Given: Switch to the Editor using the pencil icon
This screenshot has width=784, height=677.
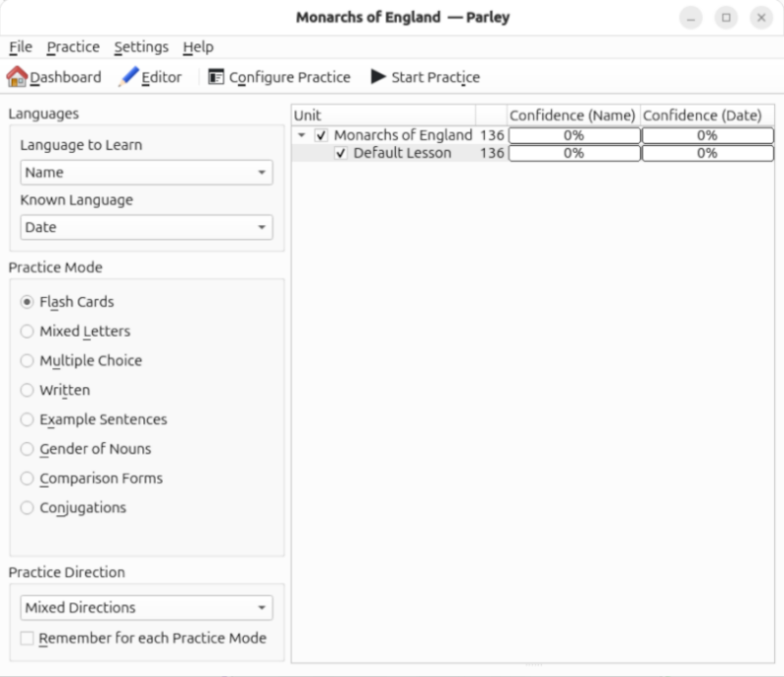Looking at the screenshot, I should click(126, 76).
